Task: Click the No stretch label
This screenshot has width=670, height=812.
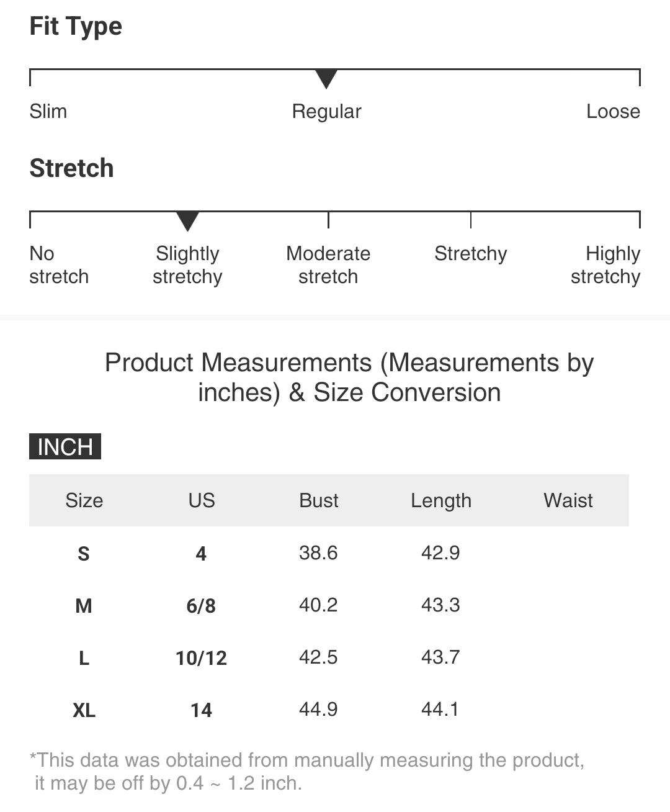Action: pos(59,265)
